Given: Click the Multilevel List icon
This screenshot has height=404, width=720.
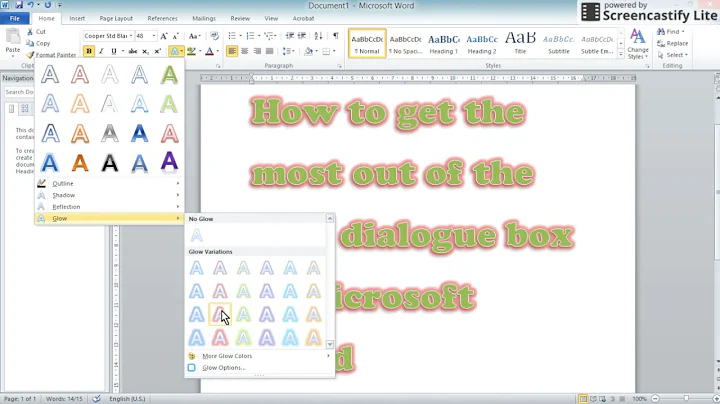Looking at the screenshot, I should (269, 36).
